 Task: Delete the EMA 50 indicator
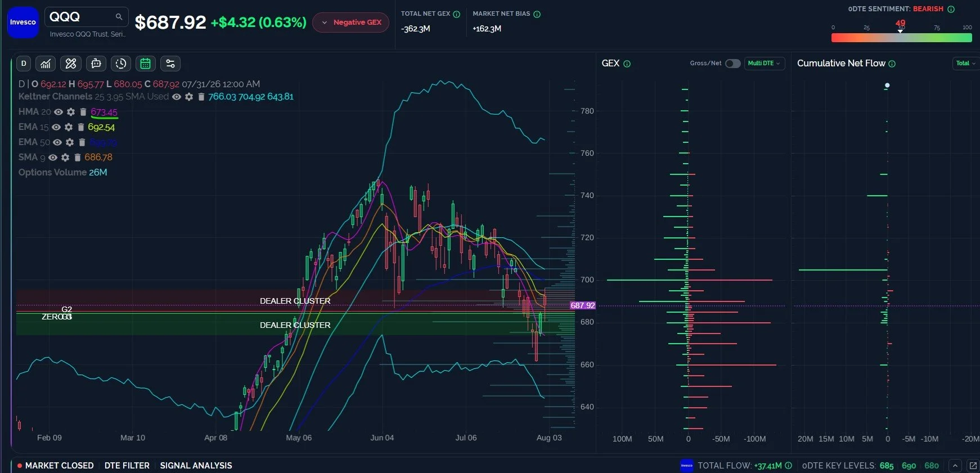click(82, 142)
